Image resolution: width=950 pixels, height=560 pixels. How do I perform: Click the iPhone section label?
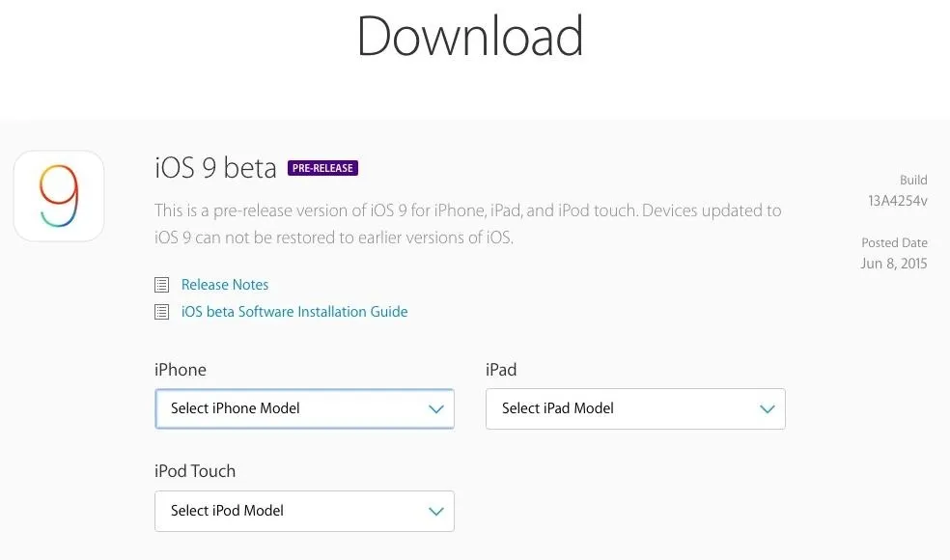[x=181, y=370]
